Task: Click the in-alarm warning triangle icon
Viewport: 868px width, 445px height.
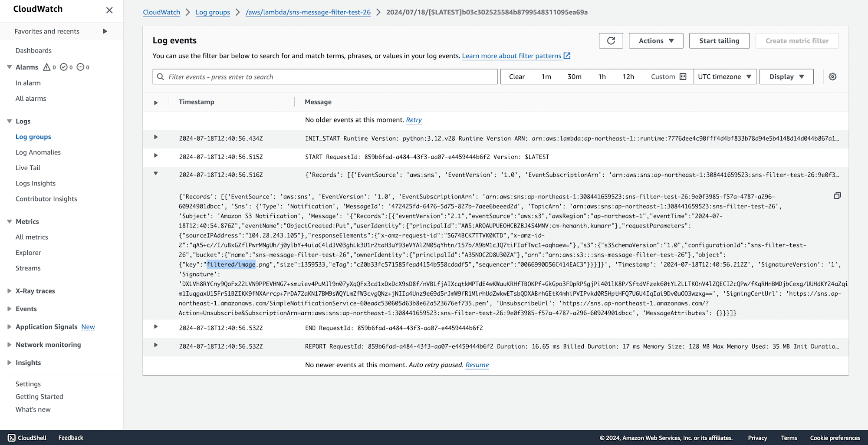Action: 47,67
